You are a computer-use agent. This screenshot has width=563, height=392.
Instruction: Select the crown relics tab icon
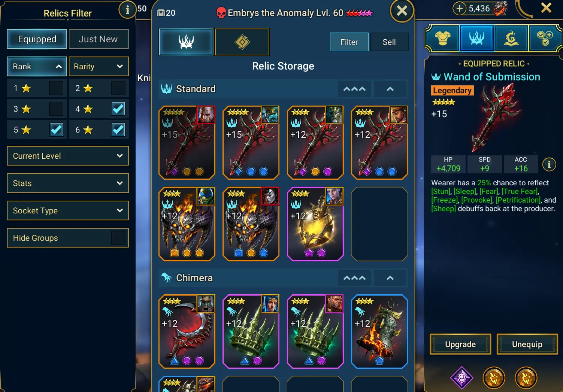[x=477, y=38]
